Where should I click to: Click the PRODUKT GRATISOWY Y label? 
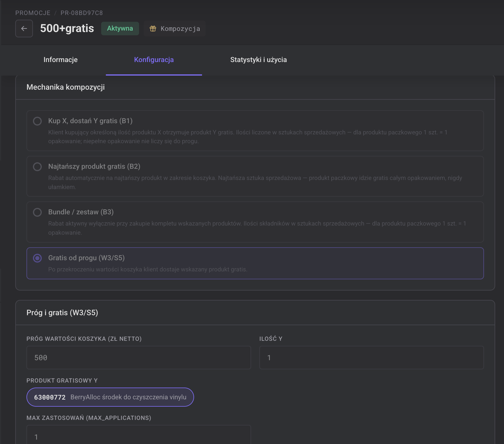62,380
